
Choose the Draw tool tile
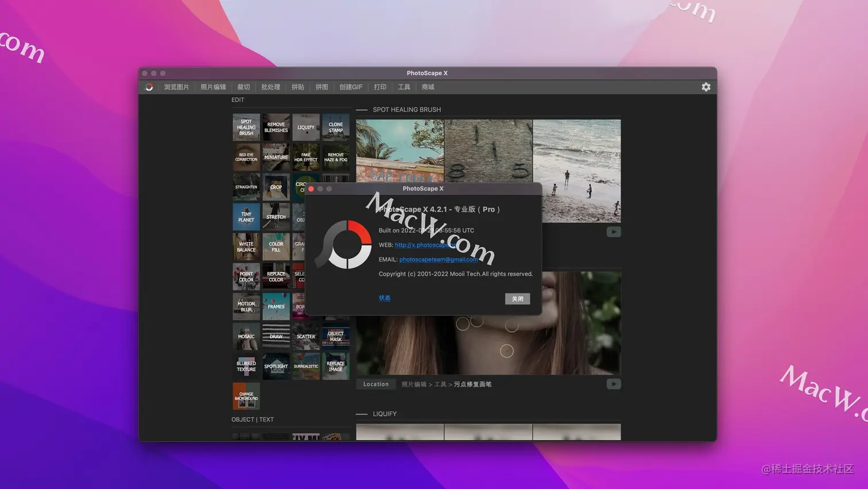[x=276, y=336]
